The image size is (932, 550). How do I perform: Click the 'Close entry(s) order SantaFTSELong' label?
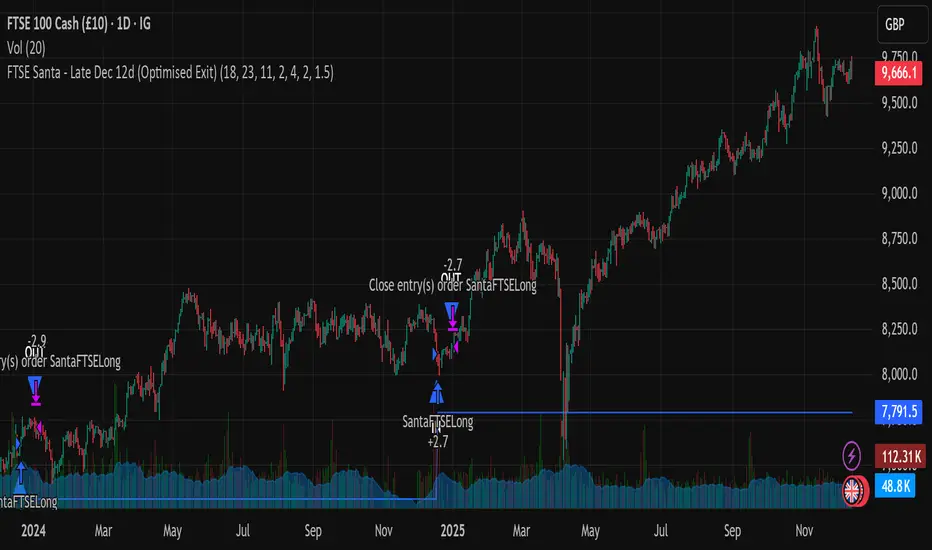click(x=452, y=285)
